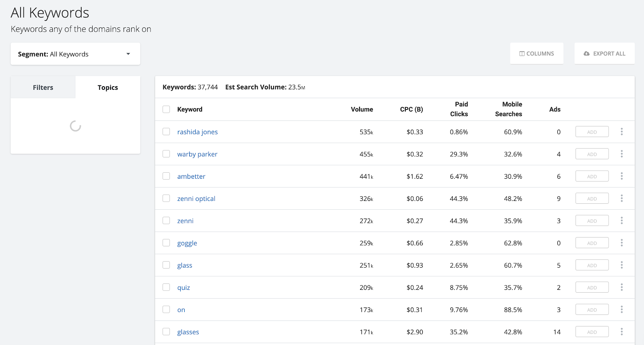
Task: Sort by the Mobile Searches column
Action: coord(508,109)
